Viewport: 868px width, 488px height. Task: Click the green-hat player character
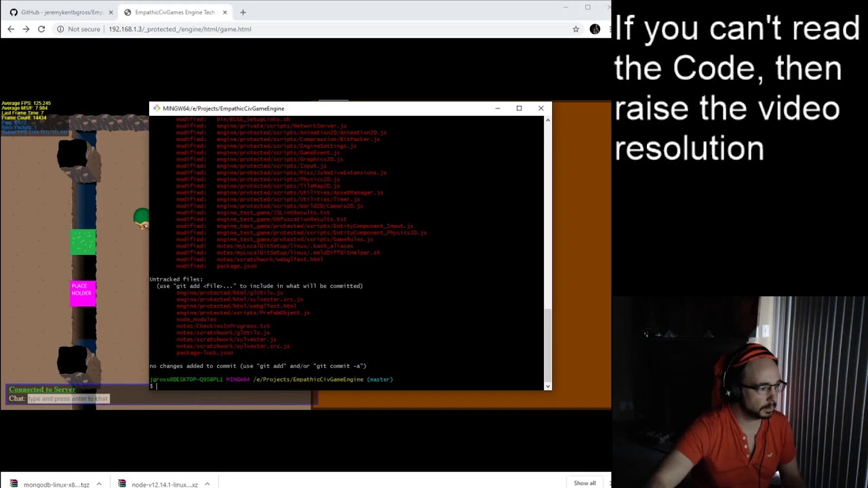[141, 218]
